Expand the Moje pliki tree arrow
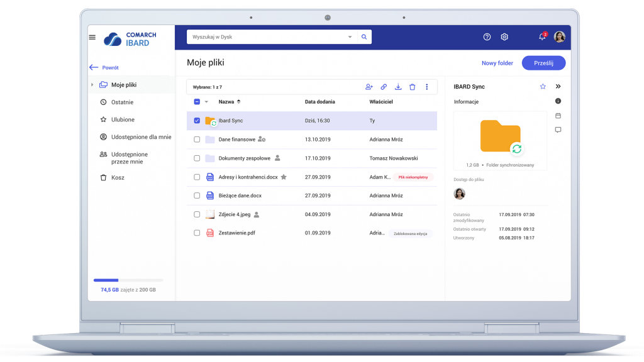Viewport: 644px width, 362px height. [x=92, y=85]
